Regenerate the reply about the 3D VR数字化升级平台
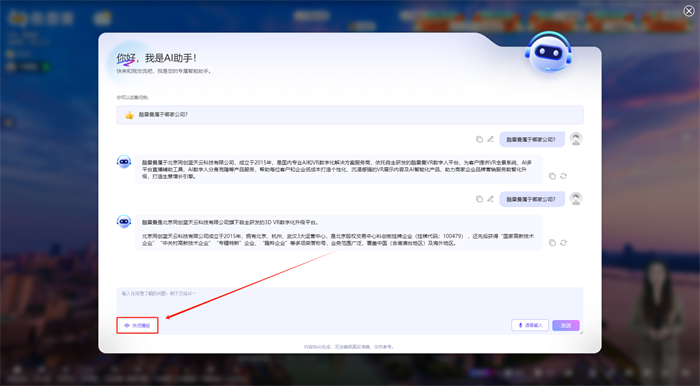This screenshot has height=386, width=700. [563, 242]
